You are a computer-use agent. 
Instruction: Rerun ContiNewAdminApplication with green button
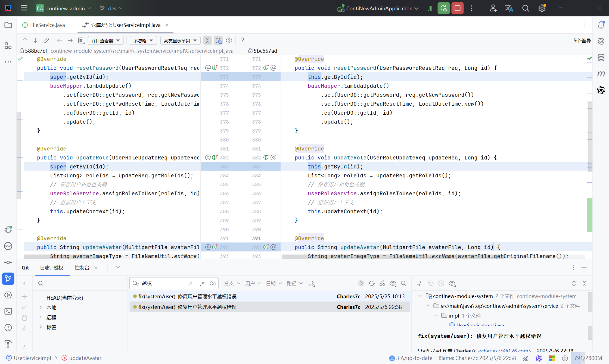pyautogui.click(x=443, y=8)
